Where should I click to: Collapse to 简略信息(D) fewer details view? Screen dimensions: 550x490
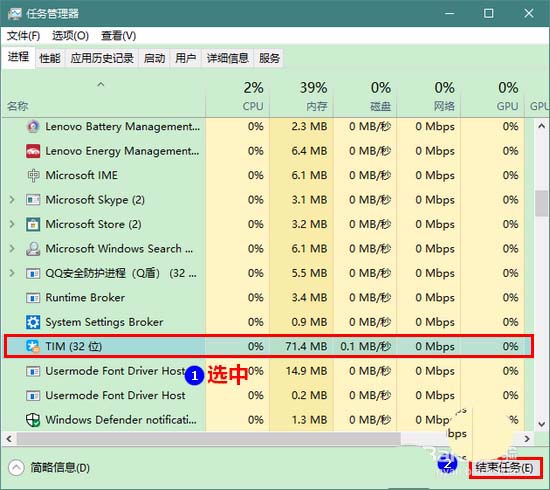coord(49,468)
